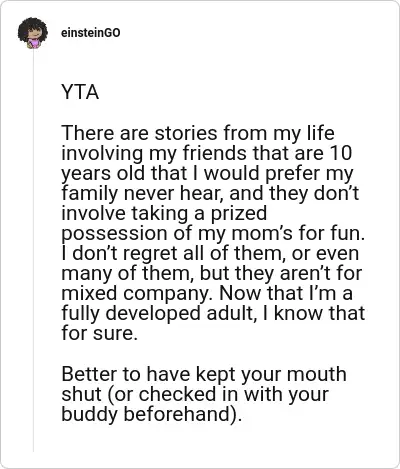Click the line 'possession of my mom's for fun.'

click(213, 233)
